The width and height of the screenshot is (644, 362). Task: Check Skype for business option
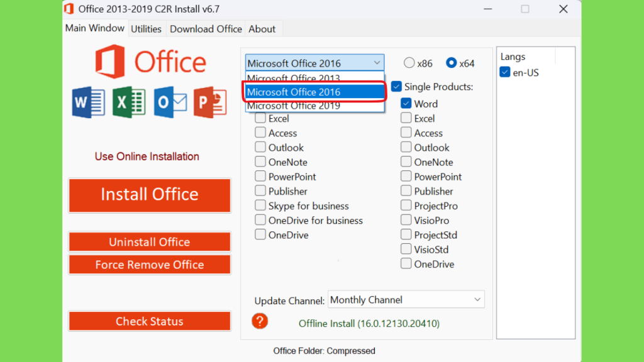click(260, 206)
